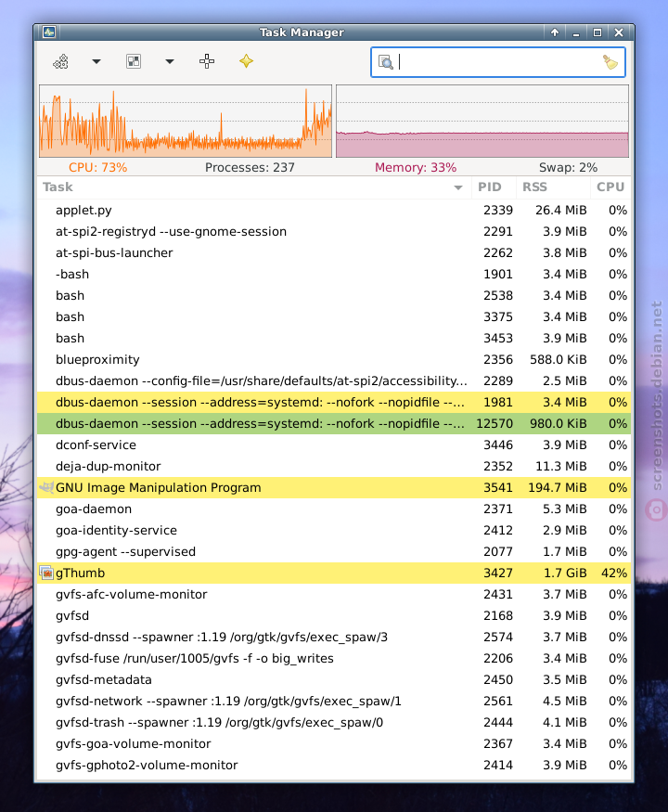Click the 'Swap: 2%' label
This screenshot has width=668, height=812.
[x=568, y=167]
